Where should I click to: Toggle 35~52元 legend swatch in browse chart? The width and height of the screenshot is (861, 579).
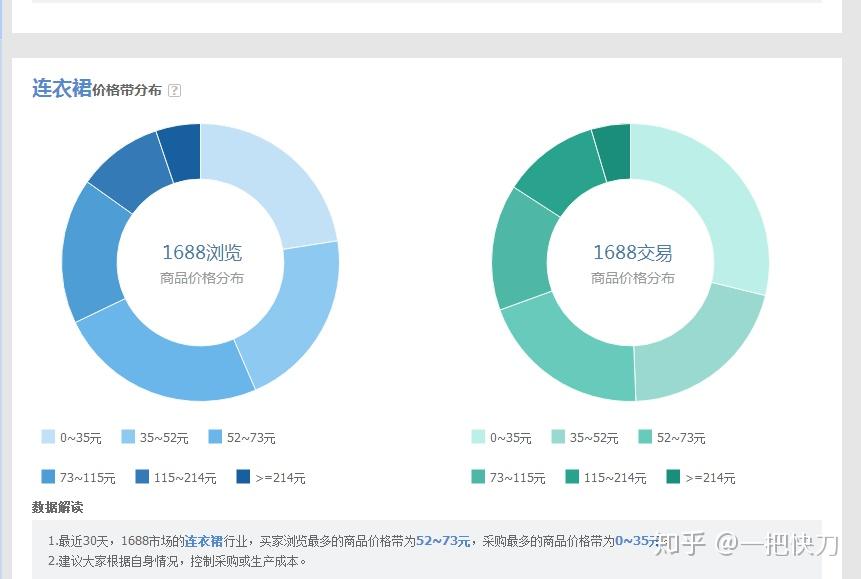tap(127, 437)
